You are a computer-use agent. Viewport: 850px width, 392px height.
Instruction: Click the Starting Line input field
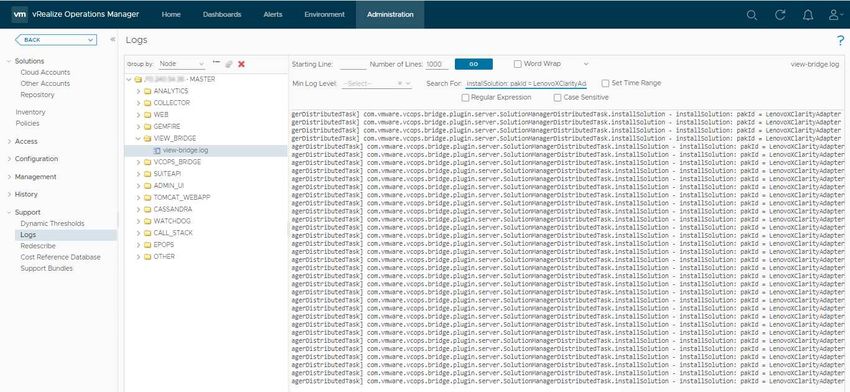(353, 65)
